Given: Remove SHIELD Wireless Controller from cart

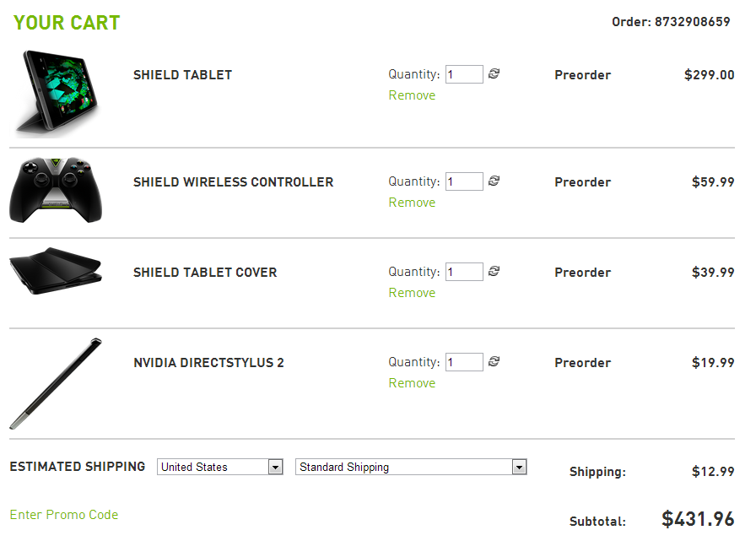Looking at the screenshot, I should tap(412, 202).
